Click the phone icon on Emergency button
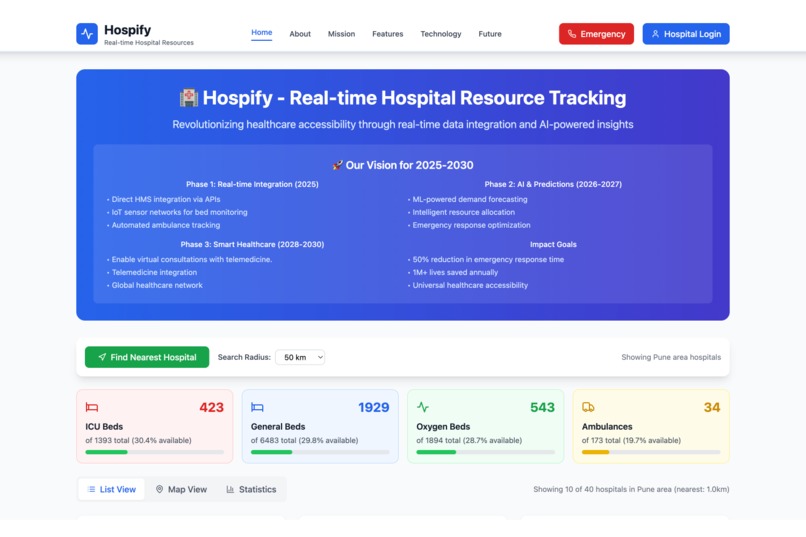 tap(572, 34)
